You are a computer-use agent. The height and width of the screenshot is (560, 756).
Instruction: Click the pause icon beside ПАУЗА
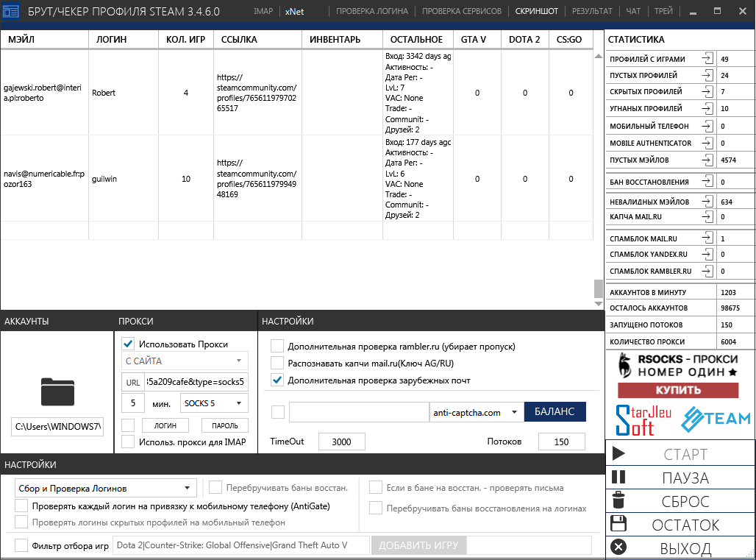[618, 477]
